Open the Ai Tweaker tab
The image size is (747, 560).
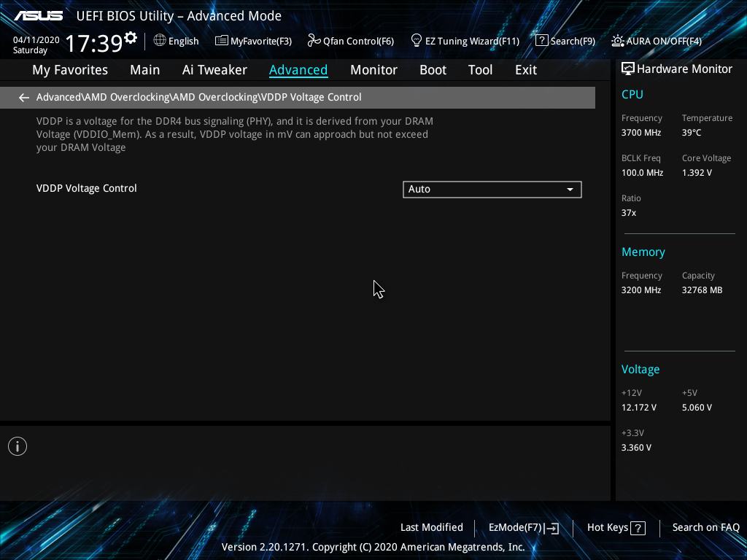pyautogui.click(x=214, y=70)
